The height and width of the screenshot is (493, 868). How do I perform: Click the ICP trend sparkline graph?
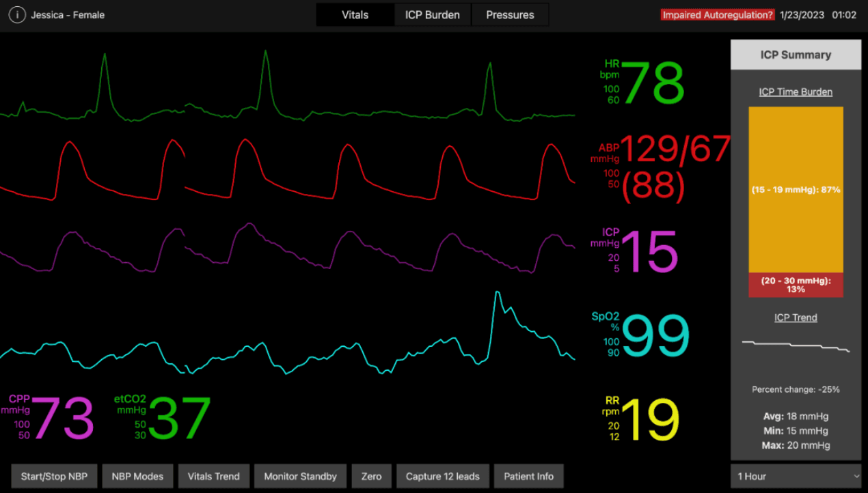click(x=796, y=346)
